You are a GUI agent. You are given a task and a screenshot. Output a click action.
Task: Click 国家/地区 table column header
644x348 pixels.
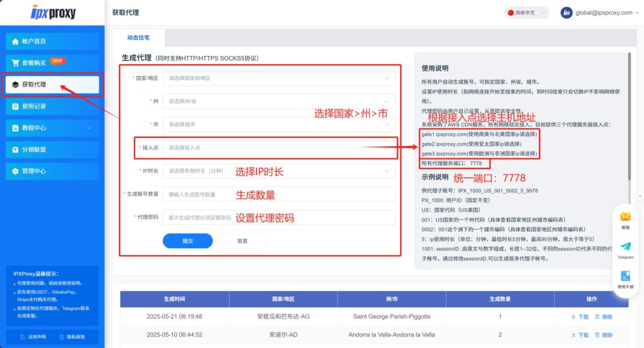click(284, 299)
